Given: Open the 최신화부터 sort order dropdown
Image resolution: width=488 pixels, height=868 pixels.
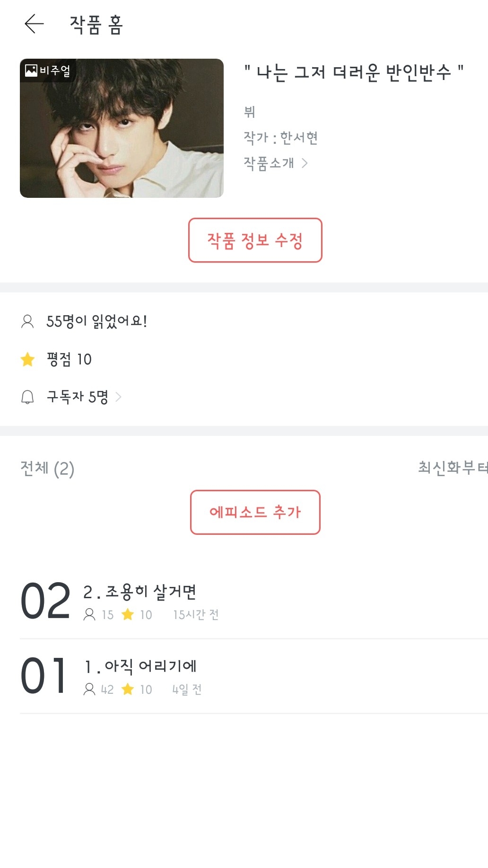Looking at the screenshot, I should pyautogui.click(x=452, y=468).
